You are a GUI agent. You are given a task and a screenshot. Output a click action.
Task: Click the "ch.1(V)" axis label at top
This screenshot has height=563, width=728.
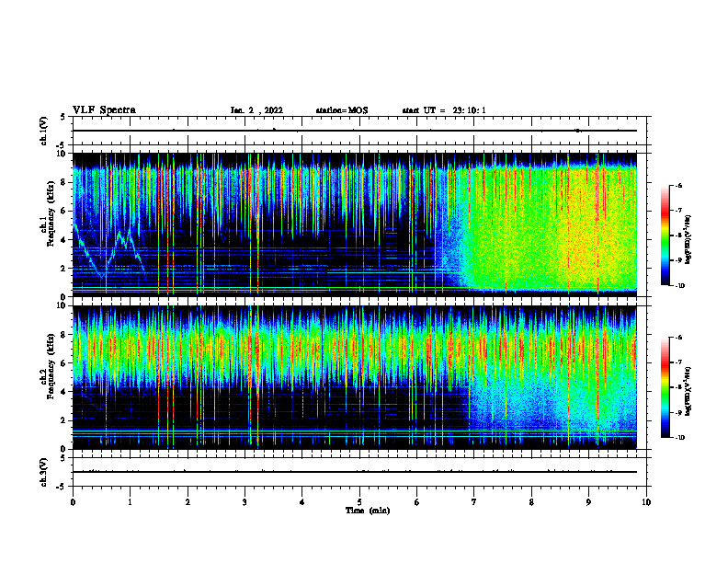click(43, 131)
